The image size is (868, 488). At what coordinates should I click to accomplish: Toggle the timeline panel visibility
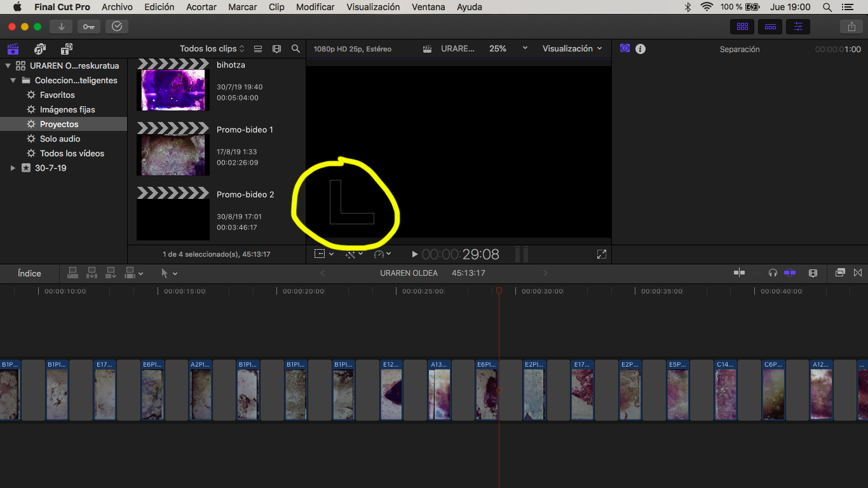[x=770, y=27]
